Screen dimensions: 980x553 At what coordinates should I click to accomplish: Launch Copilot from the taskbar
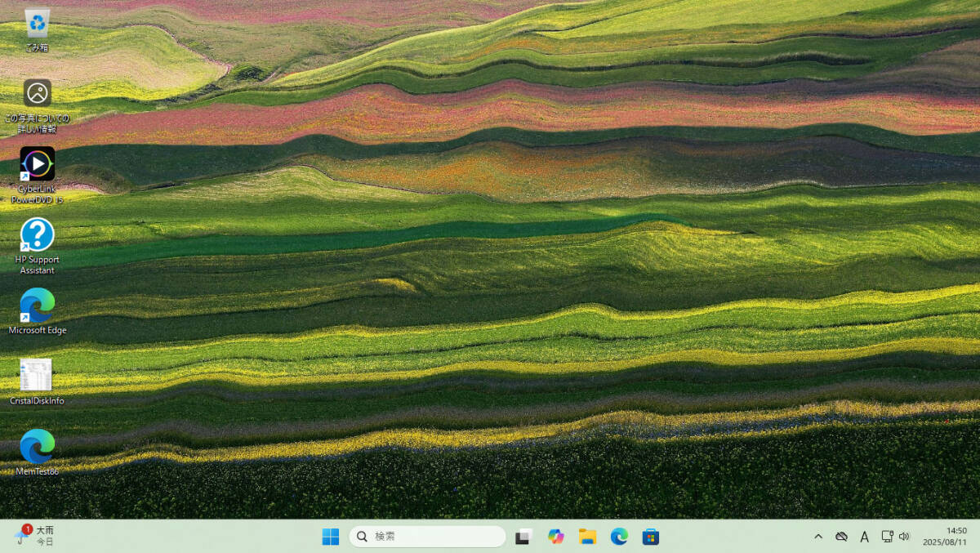[x=556, y=537]
